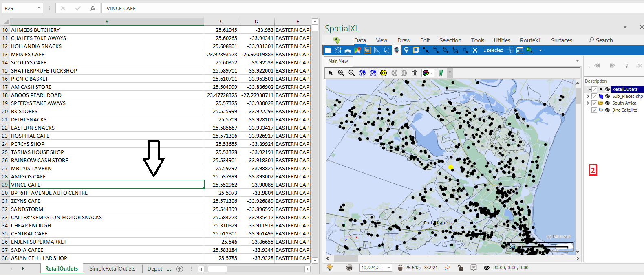Screen dimensions: 644x275
Task: Click the Main View map tab
Action: pos(338,61)
